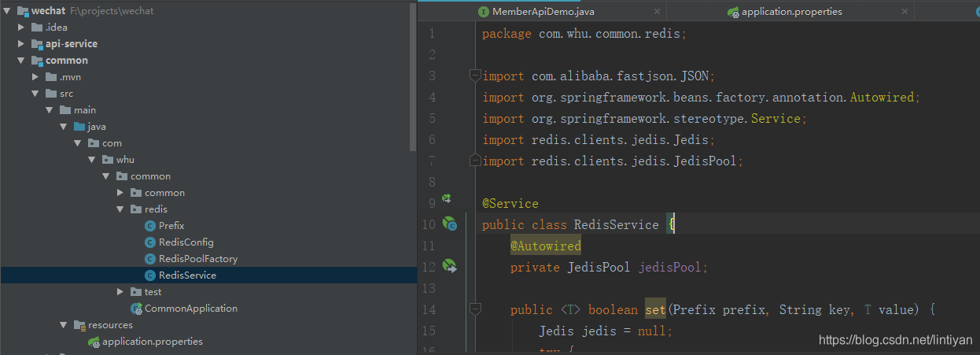Image resolution: width=980 pixels, height=355 pixels.
Task: Click the jedisPool field name
Action: click(669, 267)
